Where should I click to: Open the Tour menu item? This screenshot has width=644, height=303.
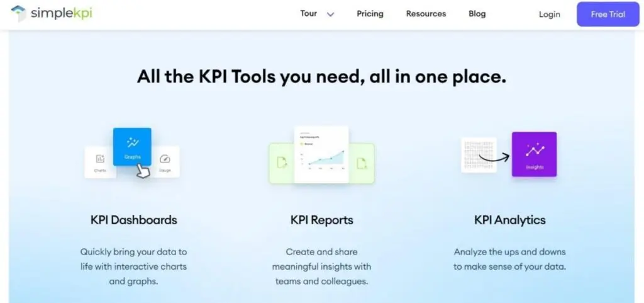coord(308,13)
